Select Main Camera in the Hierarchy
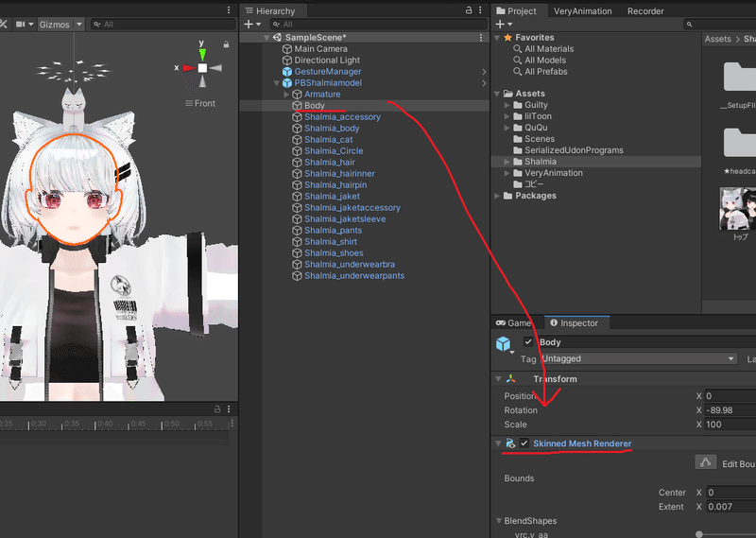 click(320, 49)
